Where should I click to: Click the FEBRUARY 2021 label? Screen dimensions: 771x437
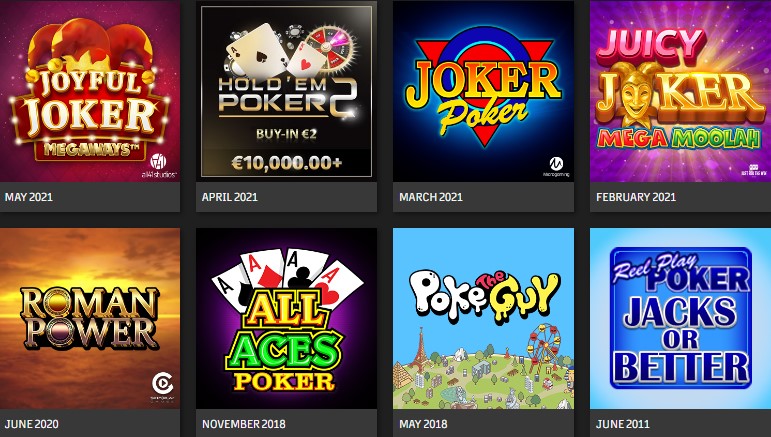[x=636, y=197]
